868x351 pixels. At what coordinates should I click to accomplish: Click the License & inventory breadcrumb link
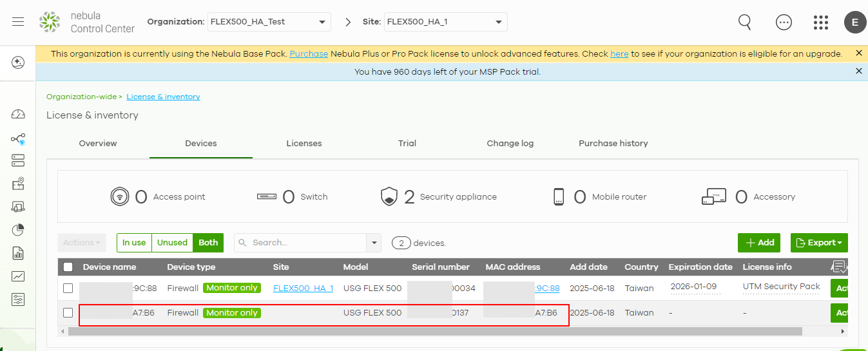163,97
